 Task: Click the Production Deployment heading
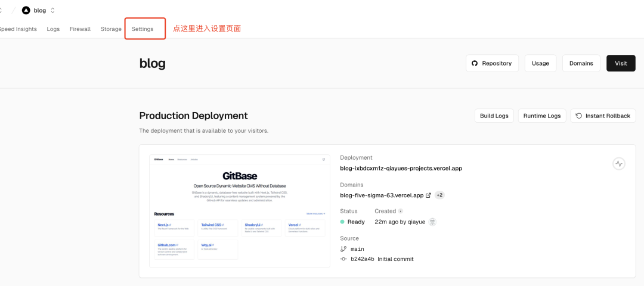[193, 116]
